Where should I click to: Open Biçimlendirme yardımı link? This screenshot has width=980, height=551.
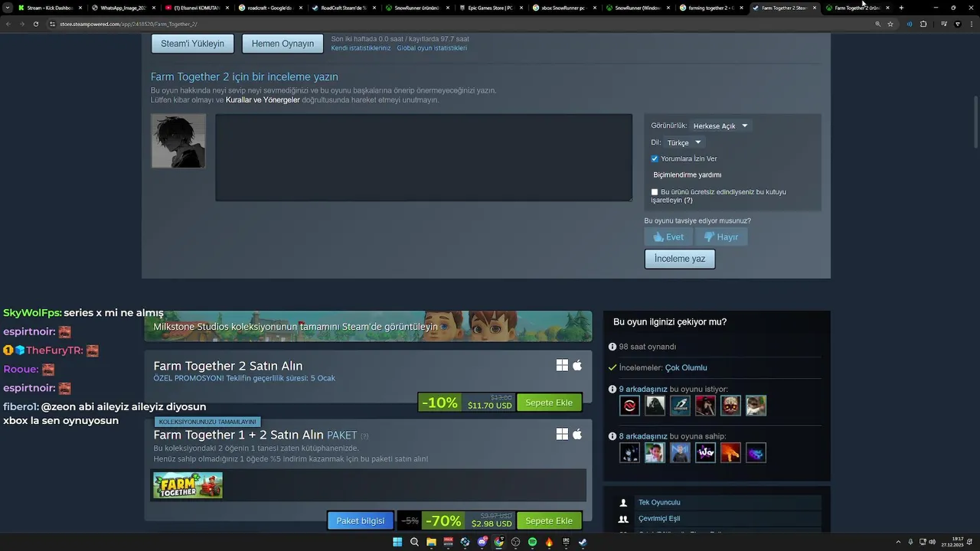(687, 175)
